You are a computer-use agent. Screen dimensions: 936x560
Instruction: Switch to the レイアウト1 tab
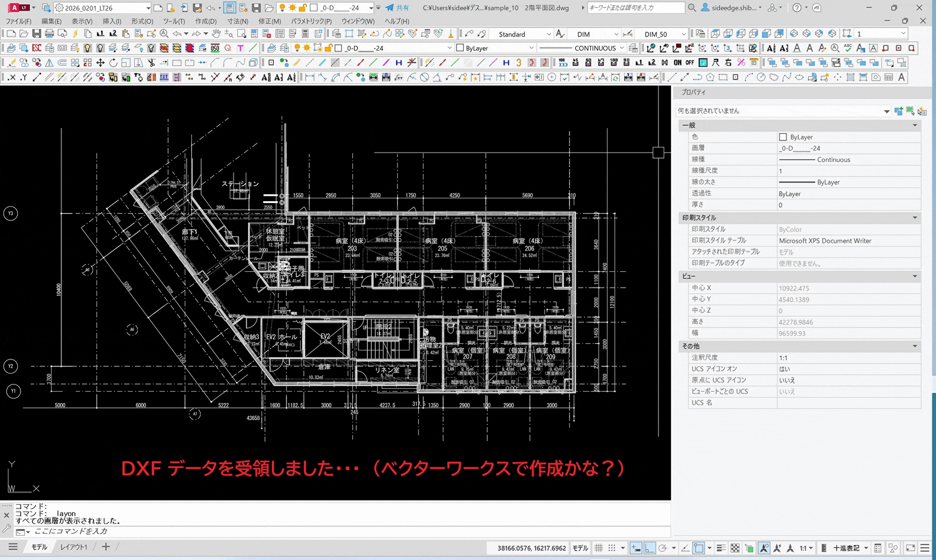tap(74, 546)
